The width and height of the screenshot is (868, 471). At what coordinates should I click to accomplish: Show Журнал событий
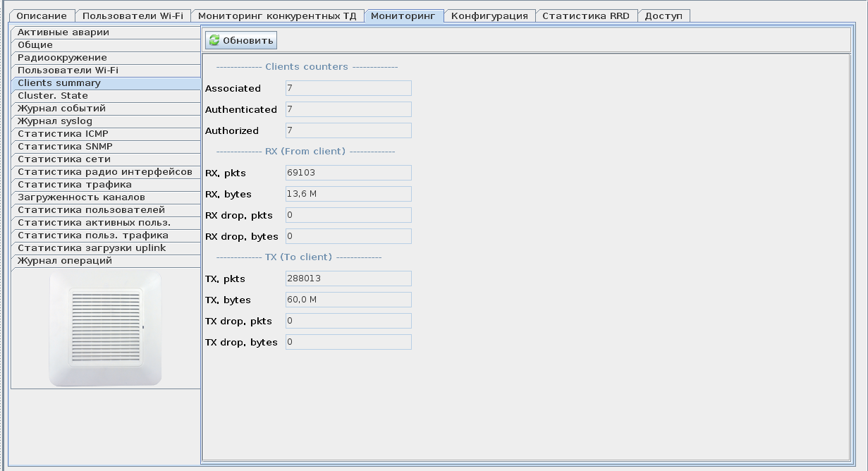106,109
